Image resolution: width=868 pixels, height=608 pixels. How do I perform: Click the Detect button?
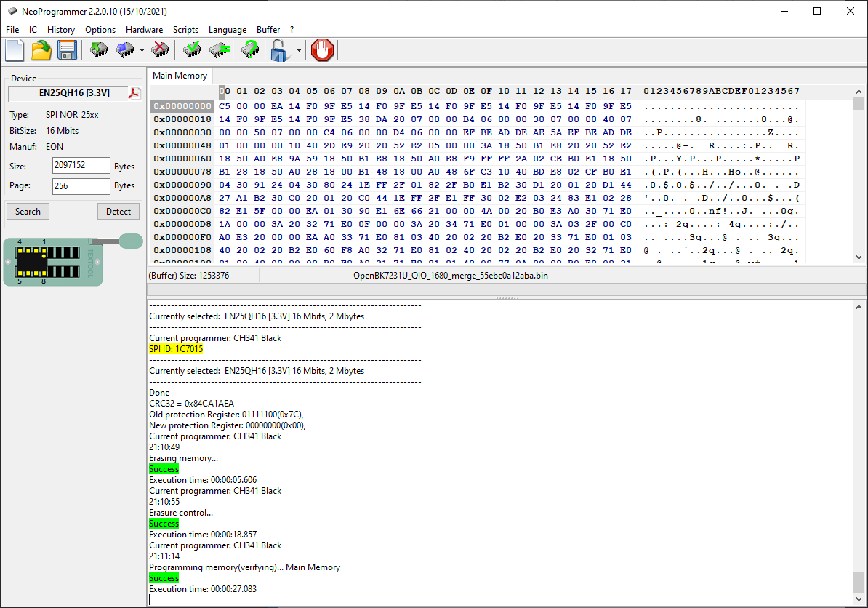pos(118,211)
